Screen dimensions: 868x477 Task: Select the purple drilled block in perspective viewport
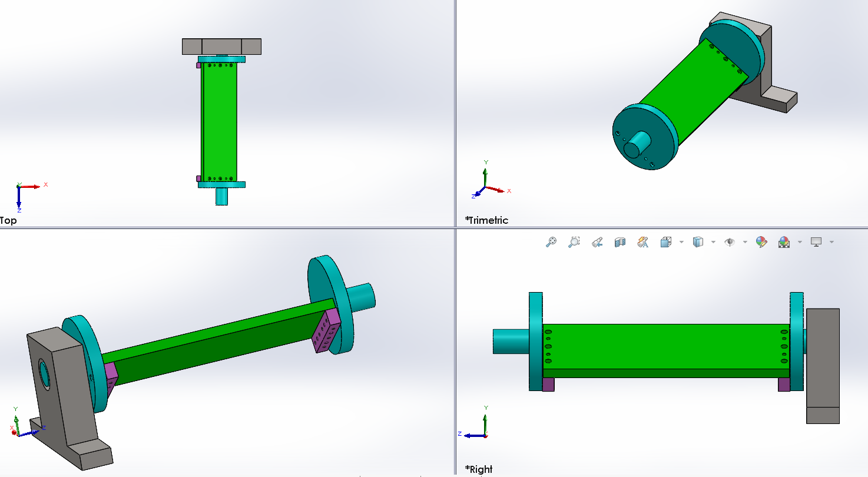(x=327, y=331)
